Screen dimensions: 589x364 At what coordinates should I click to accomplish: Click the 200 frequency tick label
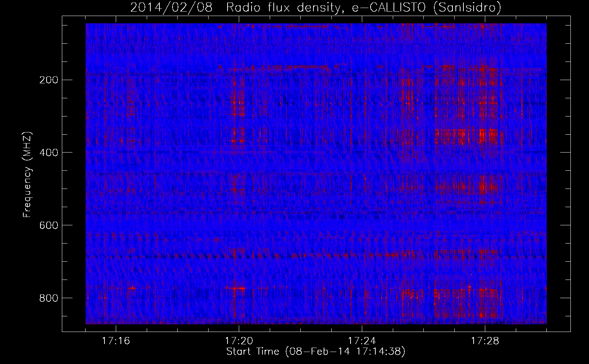[49, 80]
